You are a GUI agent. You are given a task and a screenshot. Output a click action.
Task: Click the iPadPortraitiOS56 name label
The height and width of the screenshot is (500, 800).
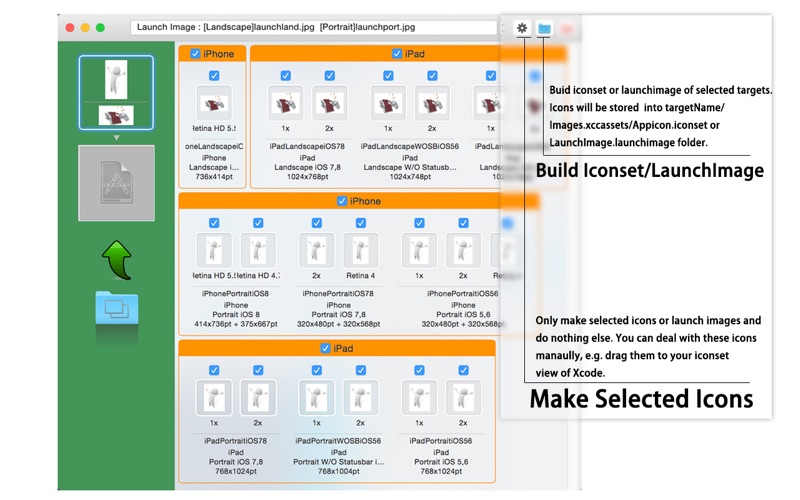point(441,441)
